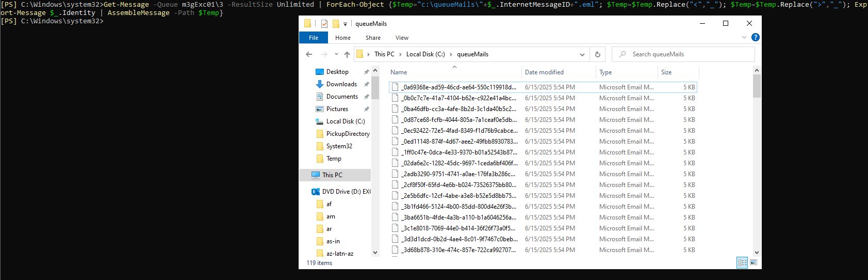Open the ar folder in the navigation pane

(x=329, y=229)
